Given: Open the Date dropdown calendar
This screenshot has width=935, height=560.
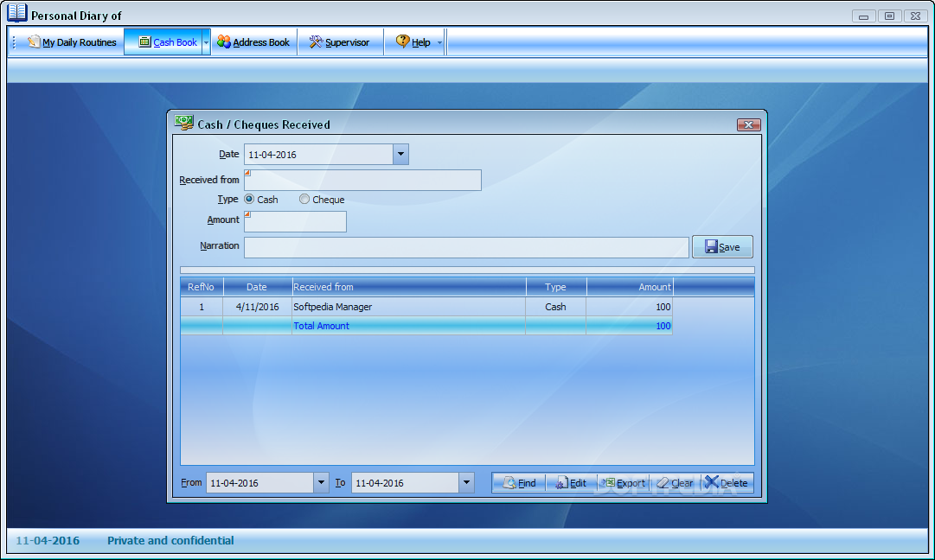Looking at the screenshot, I should pos(400,155).
